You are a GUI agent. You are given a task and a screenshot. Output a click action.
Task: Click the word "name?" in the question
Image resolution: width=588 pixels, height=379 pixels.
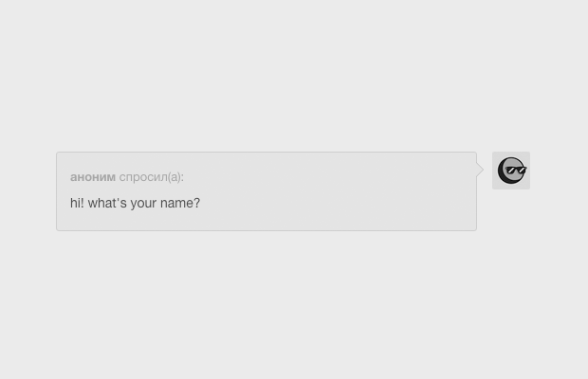point(180,203)
